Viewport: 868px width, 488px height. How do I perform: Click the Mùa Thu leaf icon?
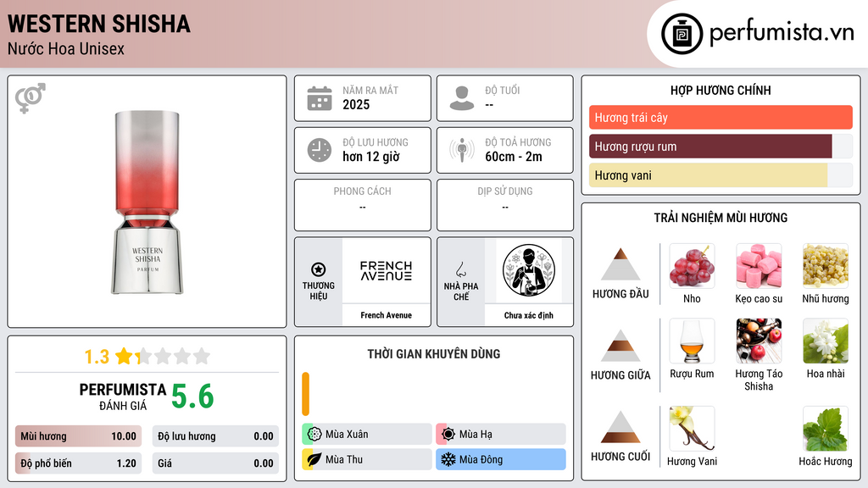click(314, 459)
